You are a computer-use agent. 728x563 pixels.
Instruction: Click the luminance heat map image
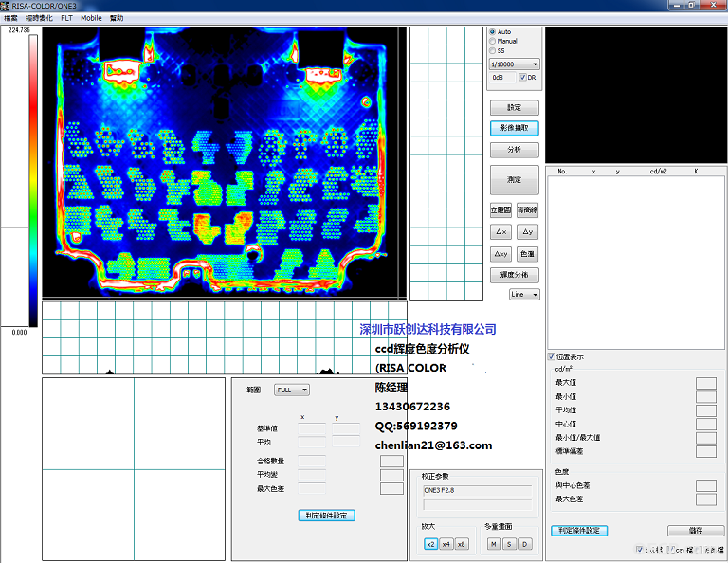225,161
